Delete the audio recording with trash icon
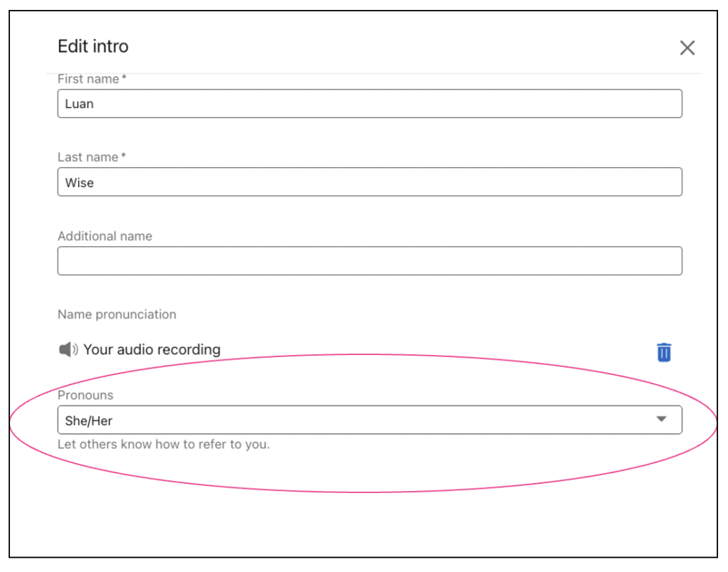The width and height of the screenshot is (728, 572). pyautogui.click(x=664, y=352)
